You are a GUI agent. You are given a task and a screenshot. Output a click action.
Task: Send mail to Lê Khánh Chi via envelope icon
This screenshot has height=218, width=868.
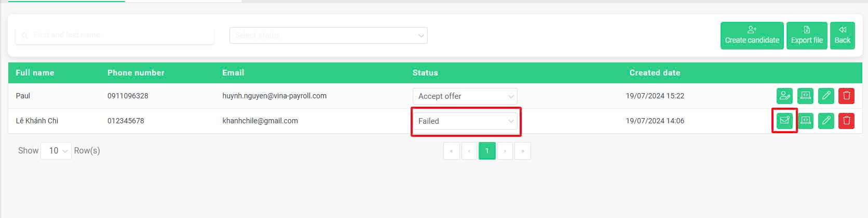click(784, 121)
